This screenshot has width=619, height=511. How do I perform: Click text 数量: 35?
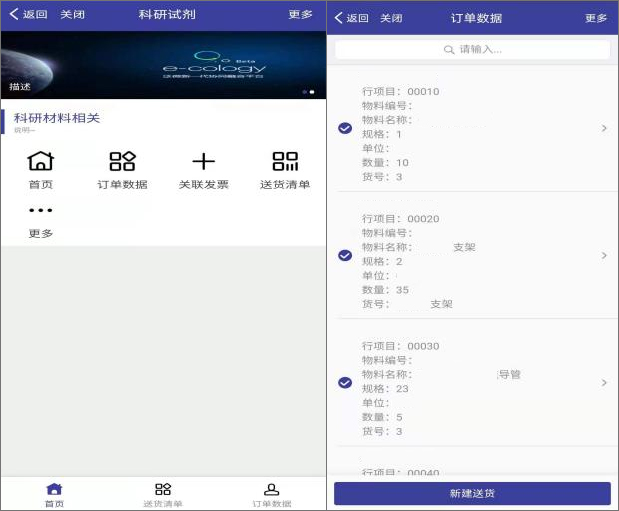[x=385, y=290]
